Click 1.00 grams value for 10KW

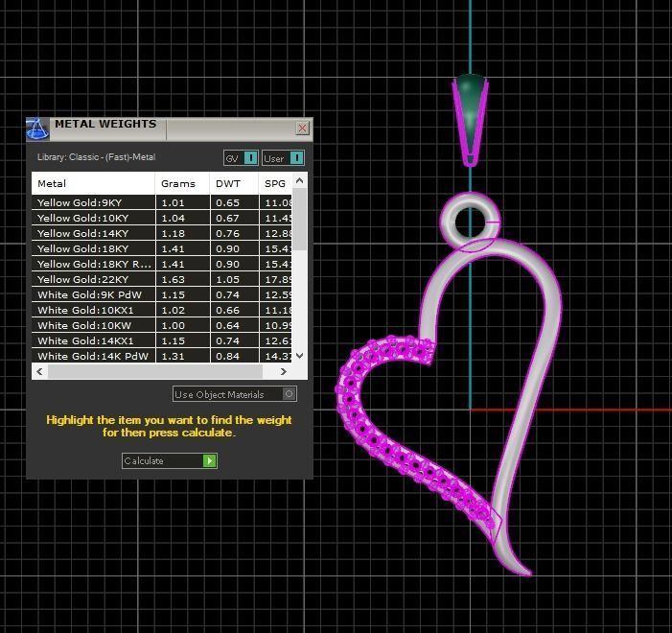[x=173, y=325]
